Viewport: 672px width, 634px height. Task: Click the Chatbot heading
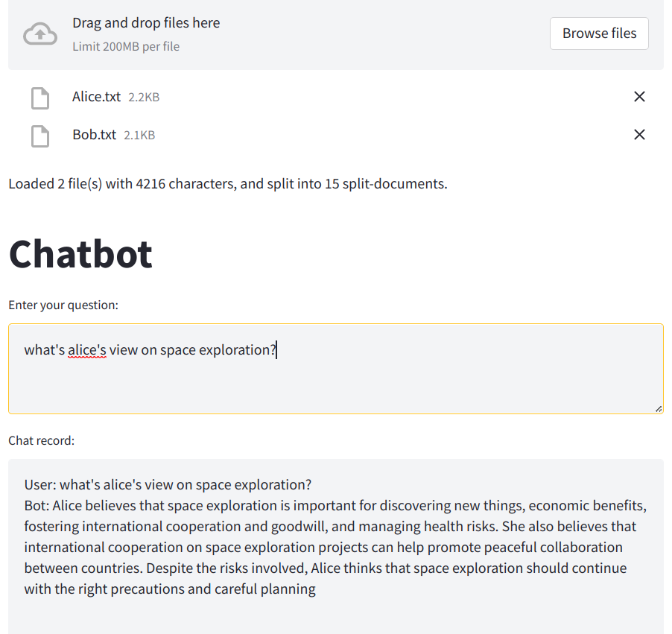click(x=80, y=254)
